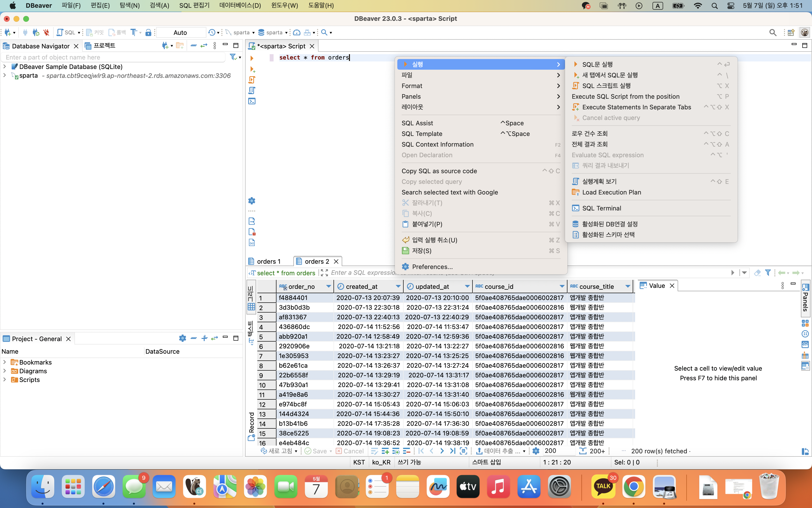The width and height of the screenshot is (812, 508).
Task: Open the created_at column dropdown arrow
Action: coord(398,286)
